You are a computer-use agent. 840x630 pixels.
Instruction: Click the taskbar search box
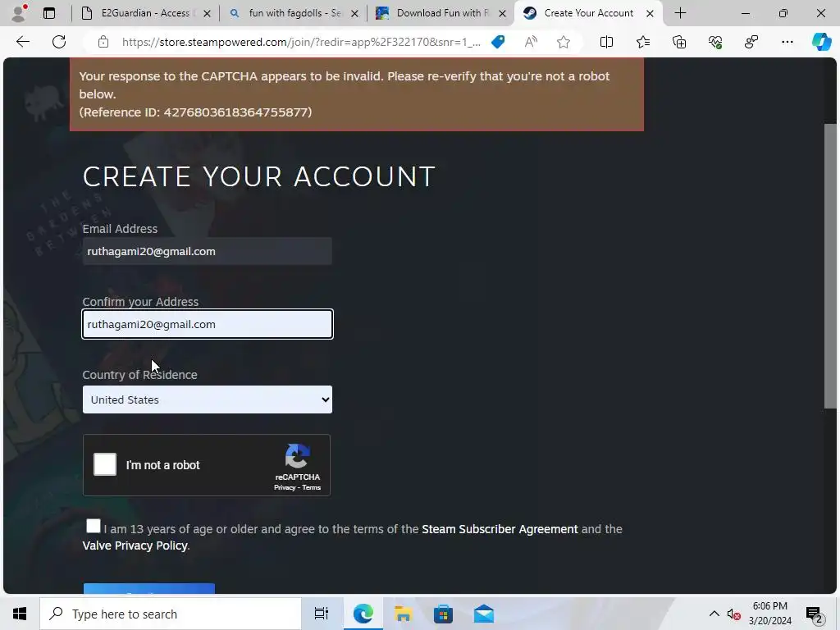[x=171, y=614]
